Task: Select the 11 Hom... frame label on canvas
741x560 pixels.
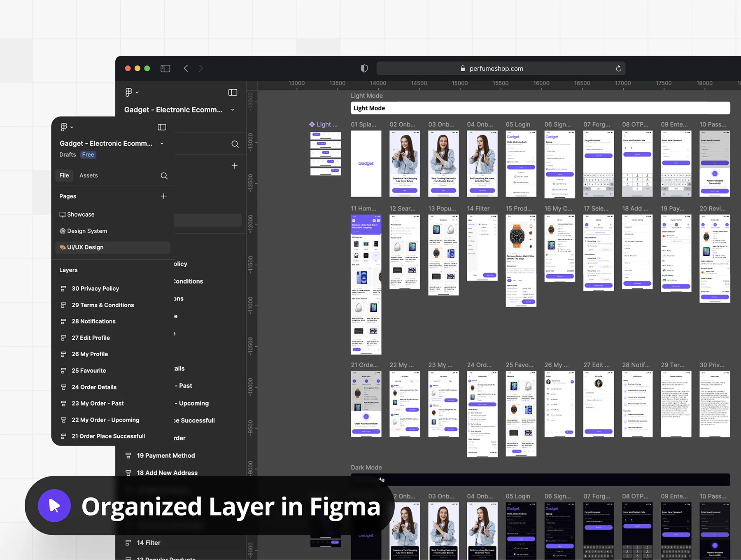Action: (x=364, y=208)
